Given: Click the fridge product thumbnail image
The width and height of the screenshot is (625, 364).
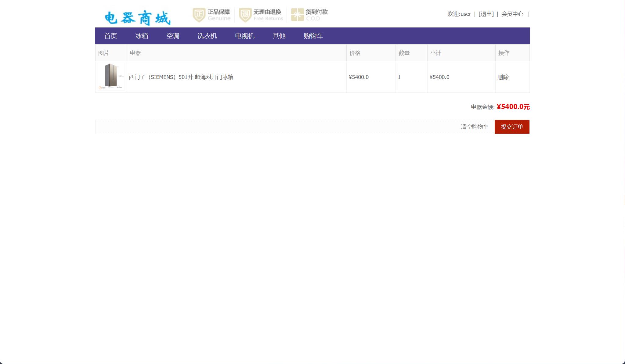Looking at the screenshot, I should click(111, 77).
